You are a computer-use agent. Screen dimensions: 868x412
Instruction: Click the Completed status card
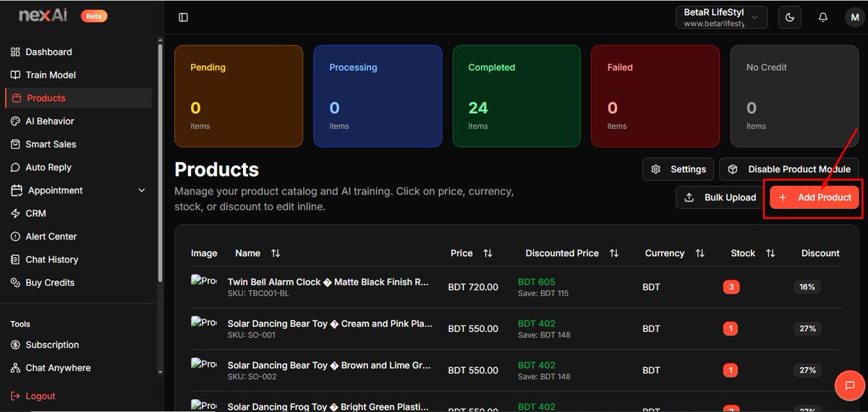coord(516,96)
